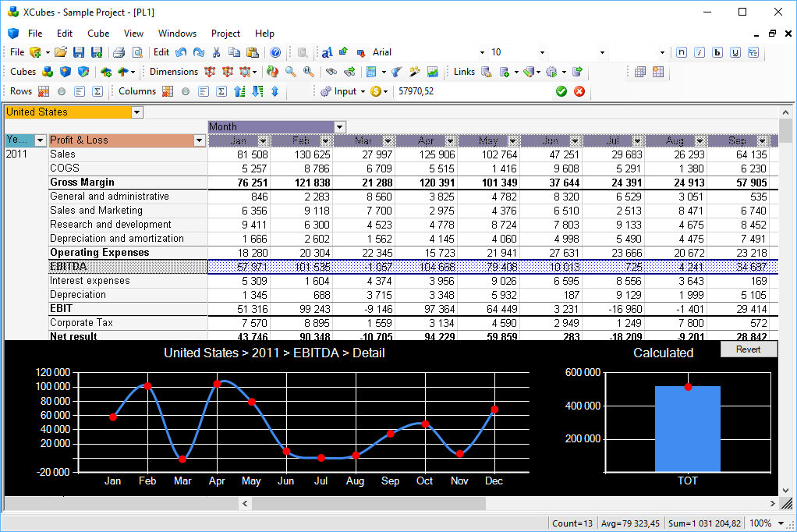Click the Undo arrow icon

coord(181,52)
